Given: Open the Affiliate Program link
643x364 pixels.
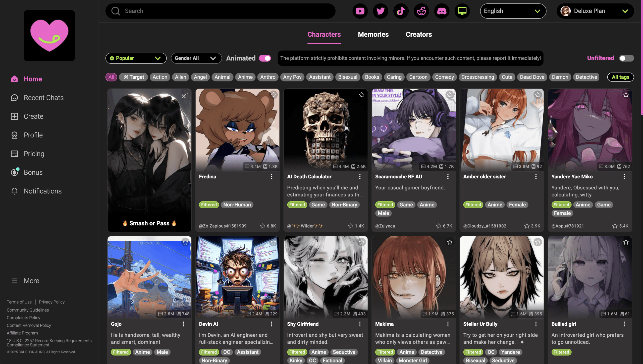Looking at the screenshot, I should pyautogui.click(x=22, y=333).
